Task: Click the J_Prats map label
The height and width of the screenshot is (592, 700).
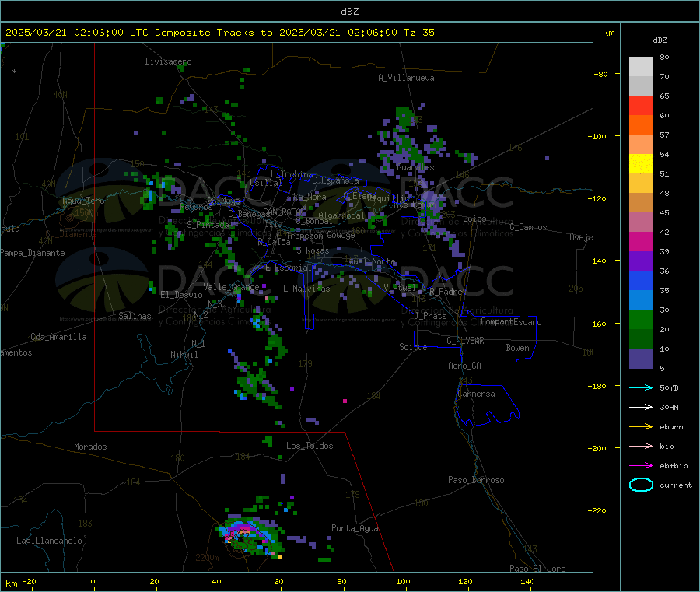Action: point(431,316)
